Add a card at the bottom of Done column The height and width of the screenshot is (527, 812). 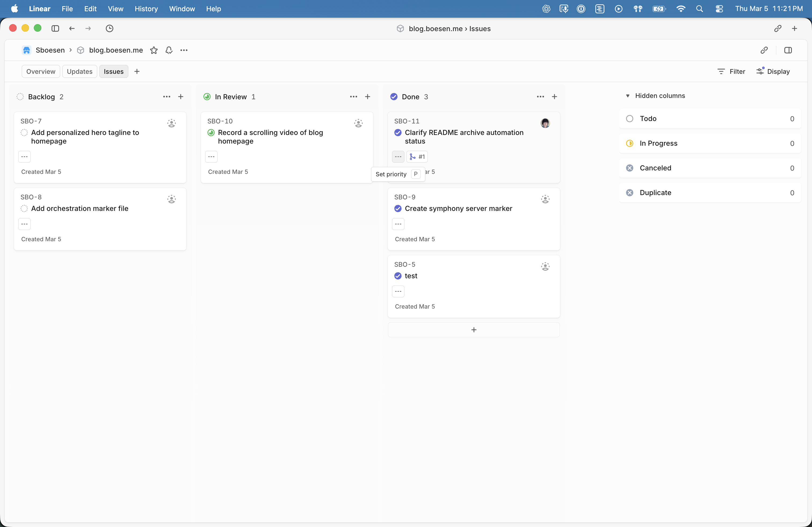click(x=474, y=330)
